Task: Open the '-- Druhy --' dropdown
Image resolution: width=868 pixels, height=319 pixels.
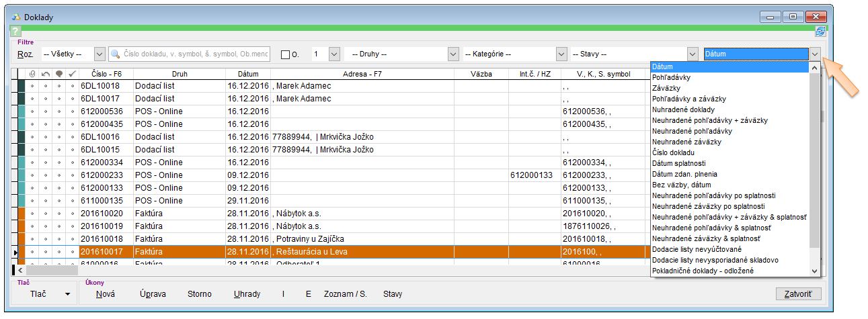Action: tap(453, 54)
